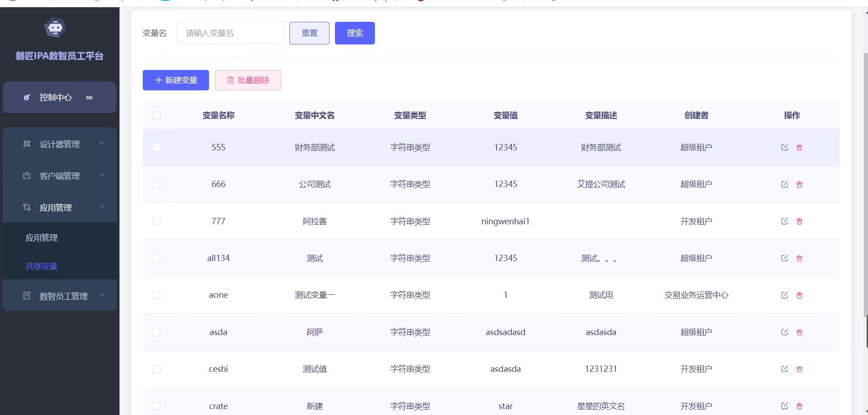Edit the 555 variable row
The height and width of the screenshot is (415, 868).
tap(784, 147)
